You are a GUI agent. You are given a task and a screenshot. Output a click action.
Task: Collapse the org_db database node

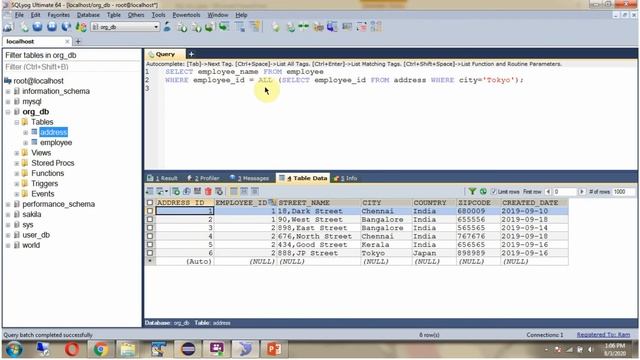[8, 112]
